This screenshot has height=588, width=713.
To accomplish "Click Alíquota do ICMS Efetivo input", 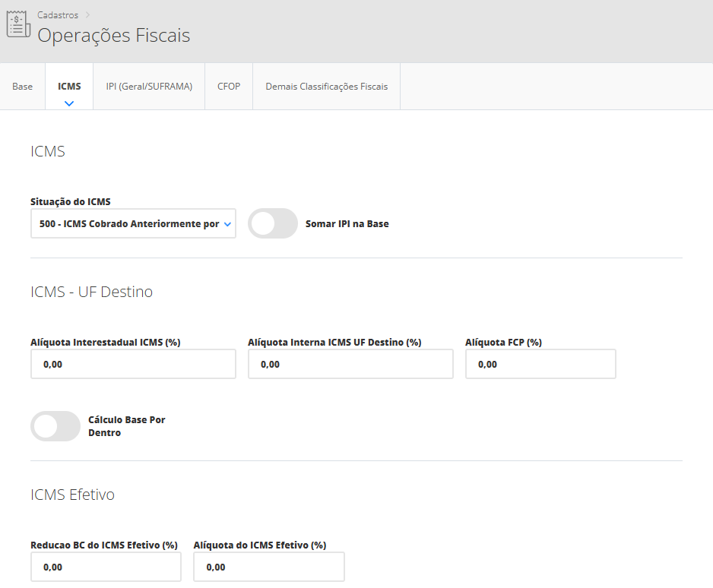I will click(x=268, y=567).
